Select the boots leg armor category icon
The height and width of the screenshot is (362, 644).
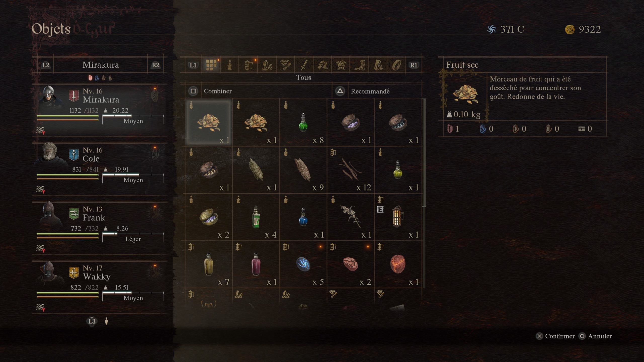click(x=359, y=65)
